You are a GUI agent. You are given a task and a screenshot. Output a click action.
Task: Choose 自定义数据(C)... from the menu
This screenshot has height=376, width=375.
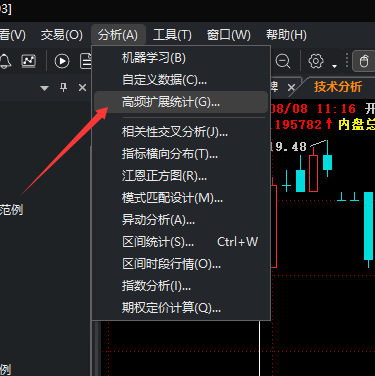click(181, 80)
